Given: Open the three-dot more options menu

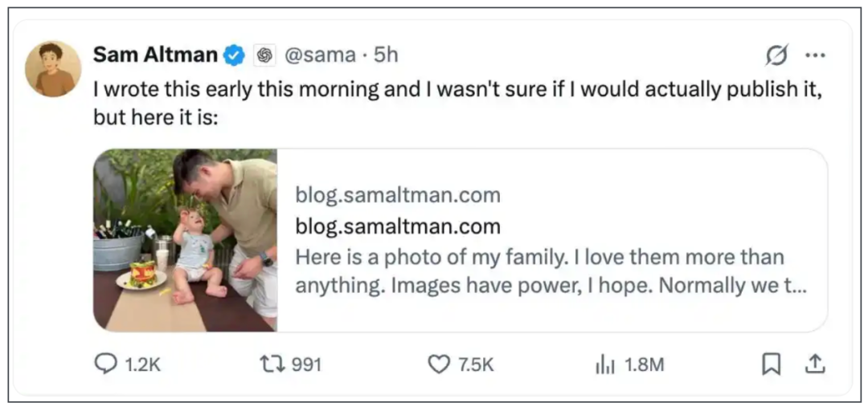Looking at the screenshot, I should click(x=815, y=55).
